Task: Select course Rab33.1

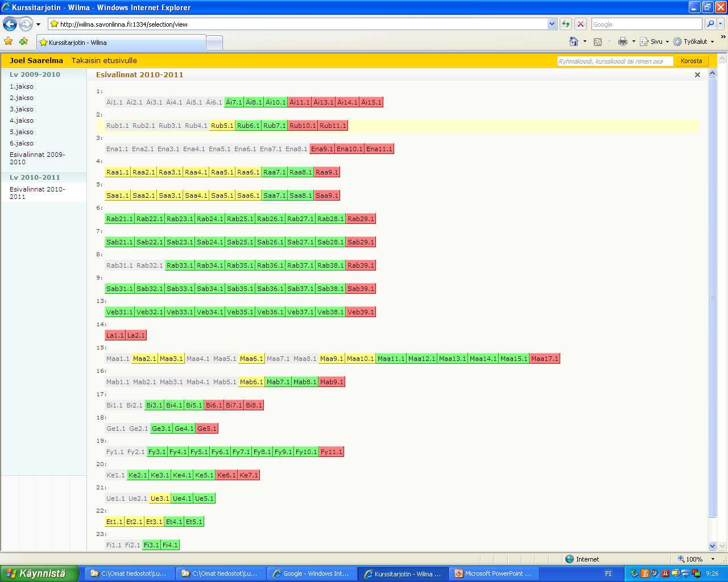Action: coord(180,265)
